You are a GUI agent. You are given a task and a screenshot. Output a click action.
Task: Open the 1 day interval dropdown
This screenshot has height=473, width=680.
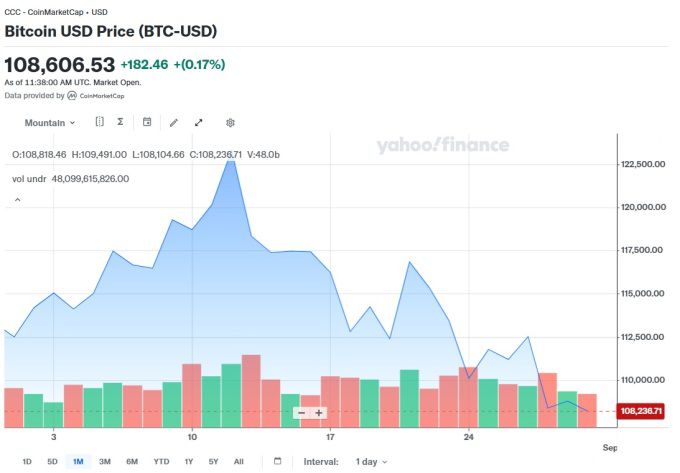371,461
